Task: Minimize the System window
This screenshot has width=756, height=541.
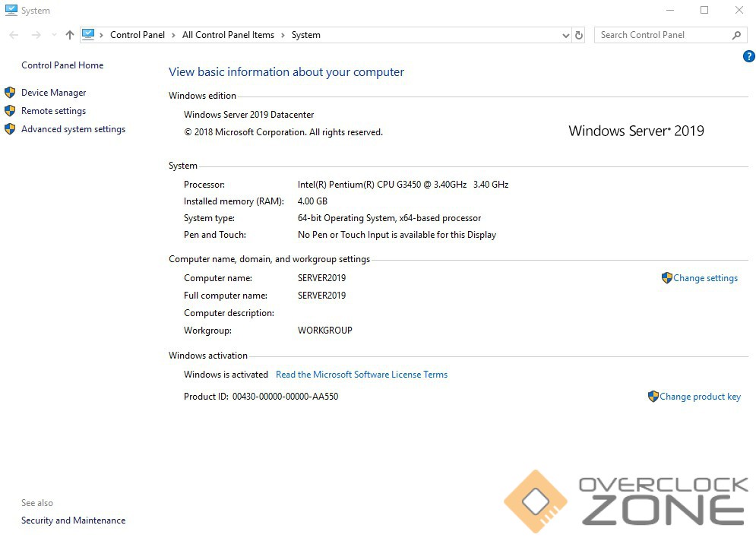Action: coord(670,10)
